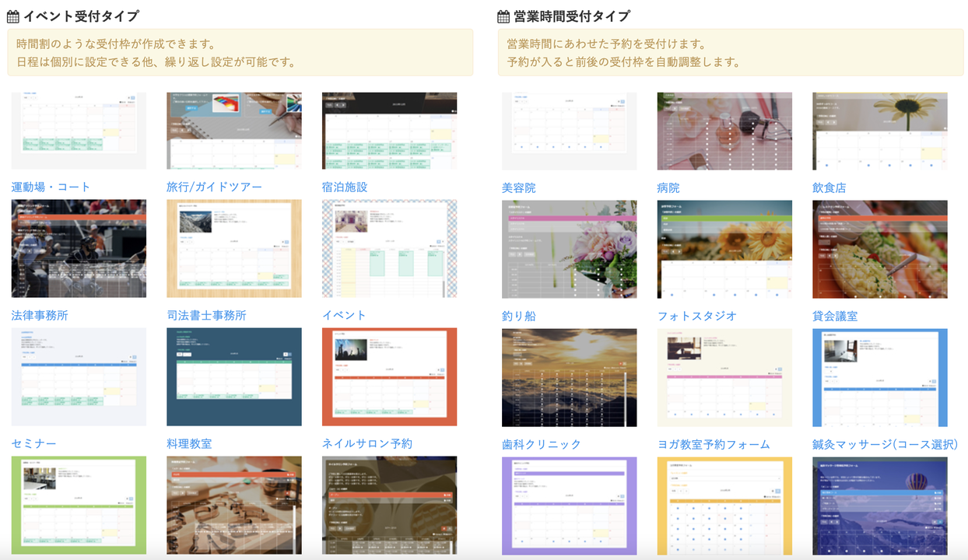Click the dark teal thumbnail under 司法書士事務所
The width and height of the screenshot is (968, 560).
(234, 376)
